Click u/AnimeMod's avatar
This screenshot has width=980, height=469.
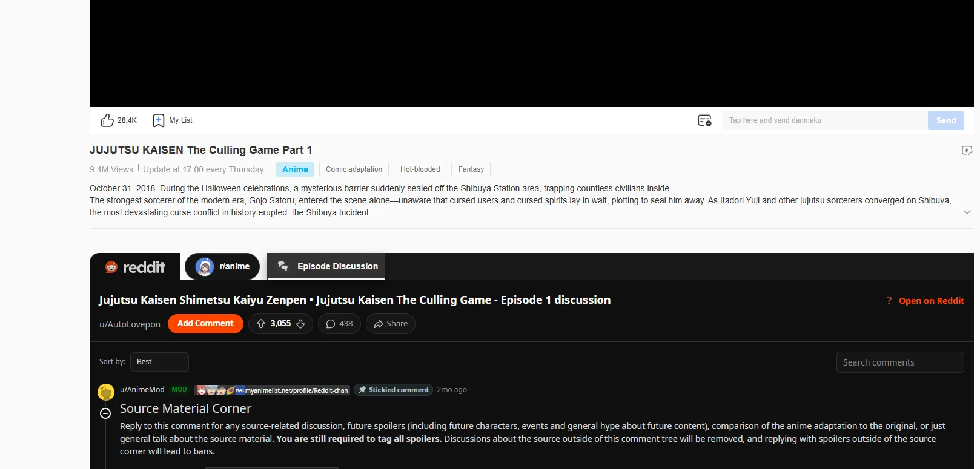[x=106, y=392]
